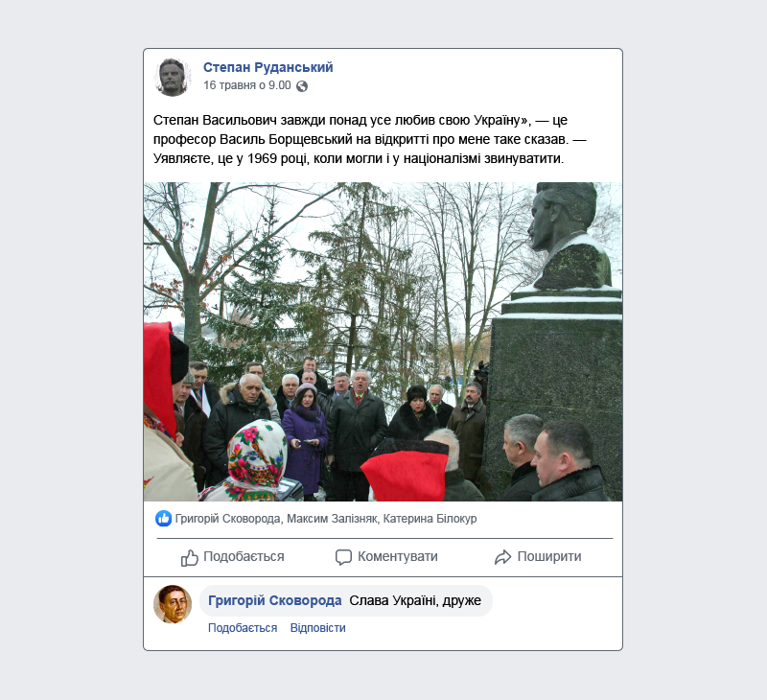Open the Степан Руданський author name link
Viewport: 767px width, 700px height.
point(268,67)
